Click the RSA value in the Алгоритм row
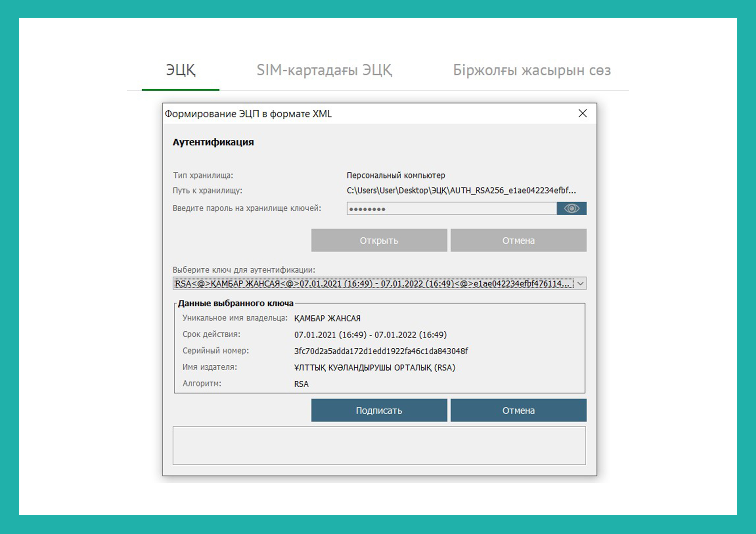The width and height of the screenshot is (756, 534). point(301,384)
